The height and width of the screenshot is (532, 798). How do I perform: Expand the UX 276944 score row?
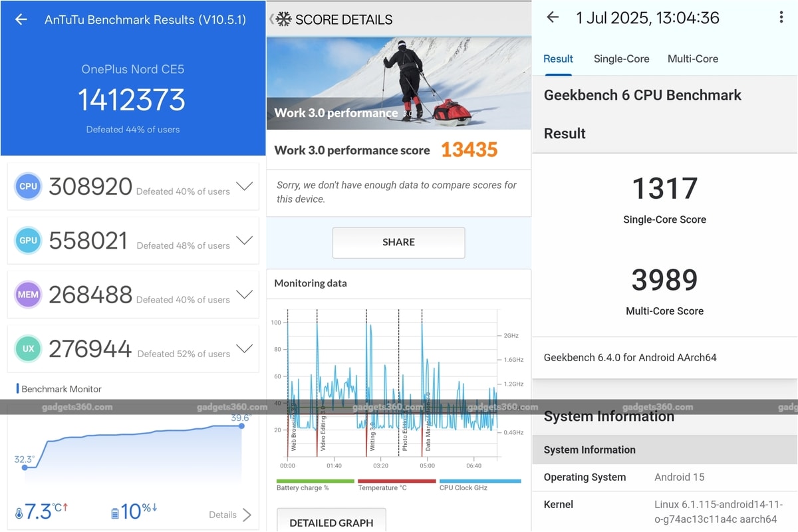coord(245,348)
